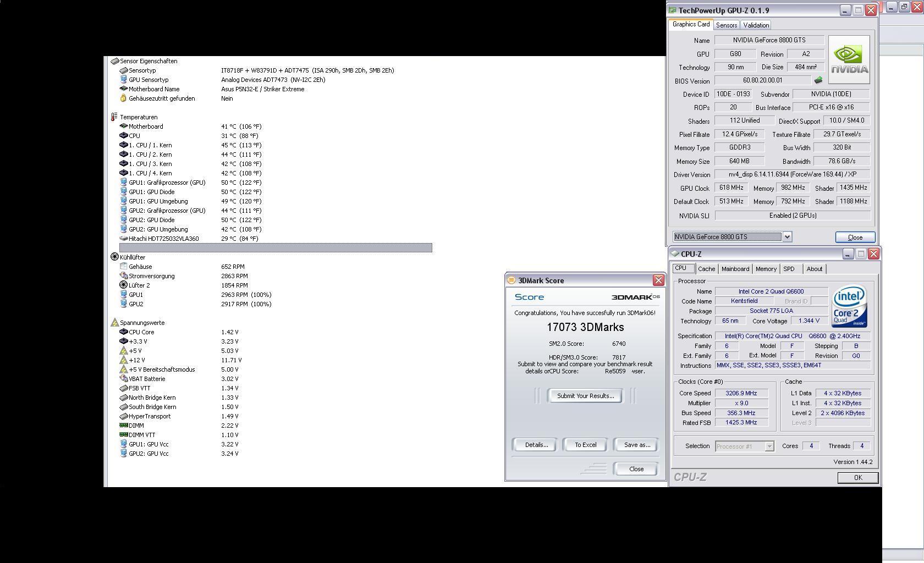
Task: Click NVIDIA SLI Enabled (2 GPUs) field
Action: pos(792,216)
